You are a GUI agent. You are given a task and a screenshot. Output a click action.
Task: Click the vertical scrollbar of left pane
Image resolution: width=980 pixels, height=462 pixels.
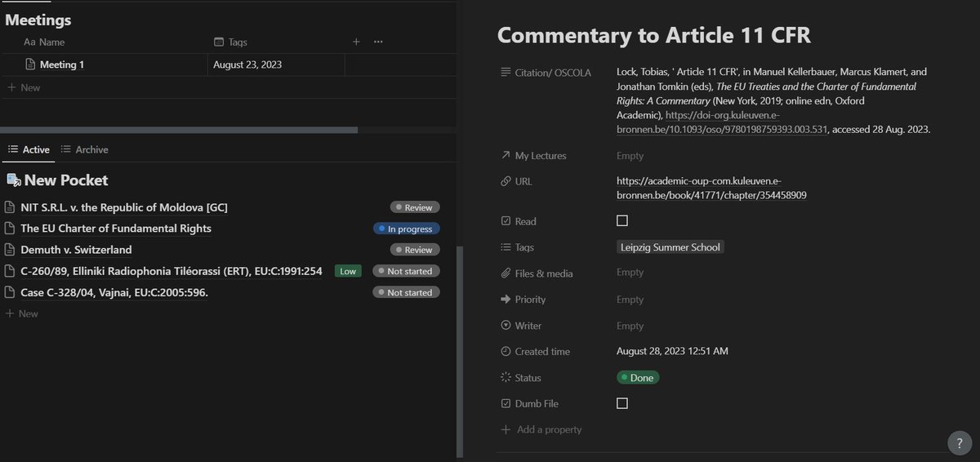460,351
